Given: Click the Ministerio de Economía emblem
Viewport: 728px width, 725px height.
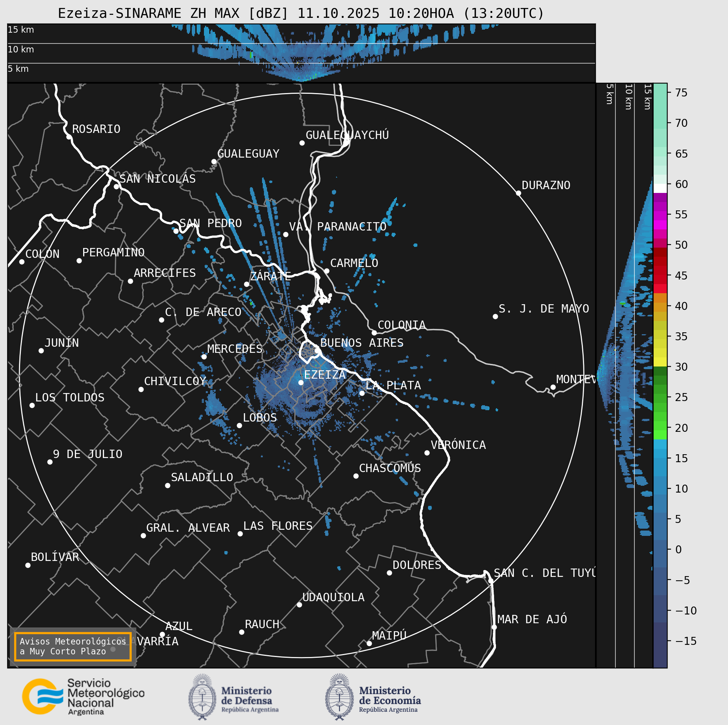Looking at the screenshot, I should coord(340,697).
